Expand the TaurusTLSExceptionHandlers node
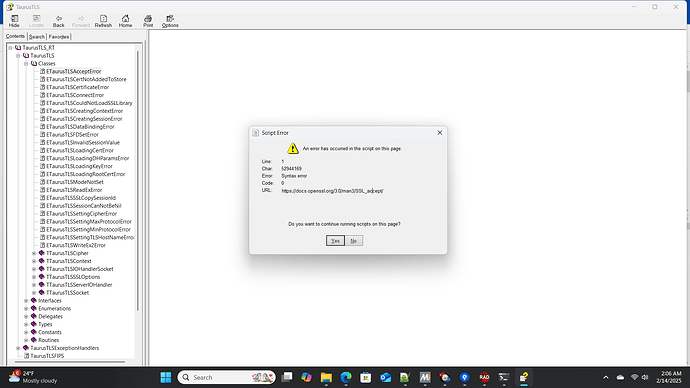Image resolution: width=690 pixels, height=388 pixels. click(x=18, y=348)
